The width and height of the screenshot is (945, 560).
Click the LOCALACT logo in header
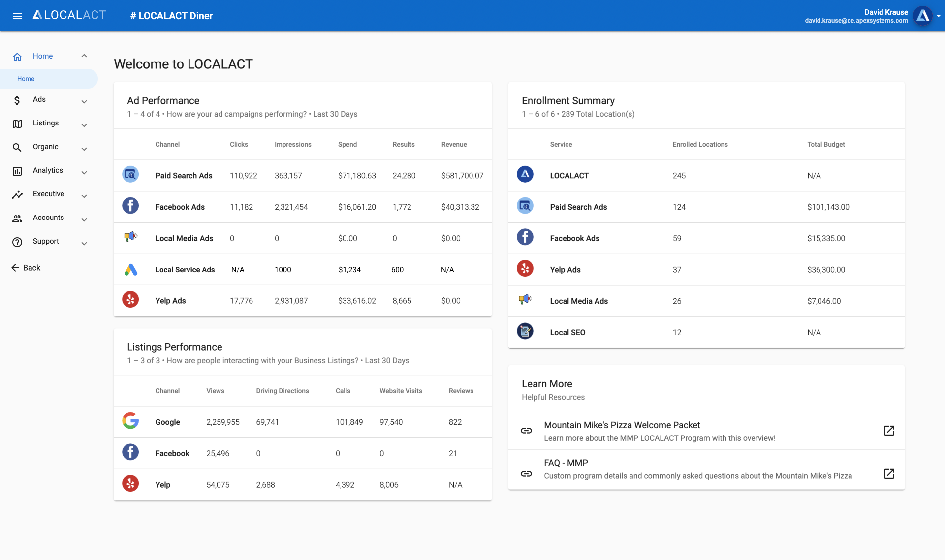(x=69, y=15)
